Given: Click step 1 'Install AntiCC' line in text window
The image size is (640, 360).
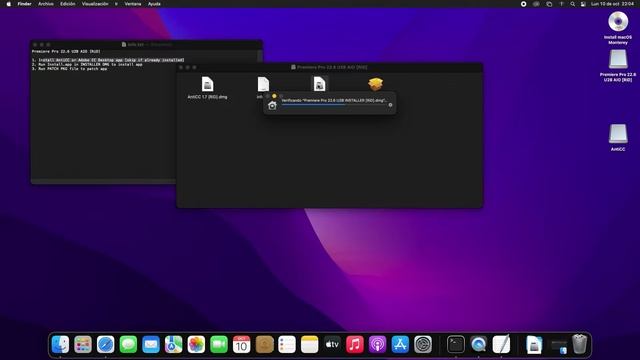Looking at the screenshot, I should tap(108, 60).
